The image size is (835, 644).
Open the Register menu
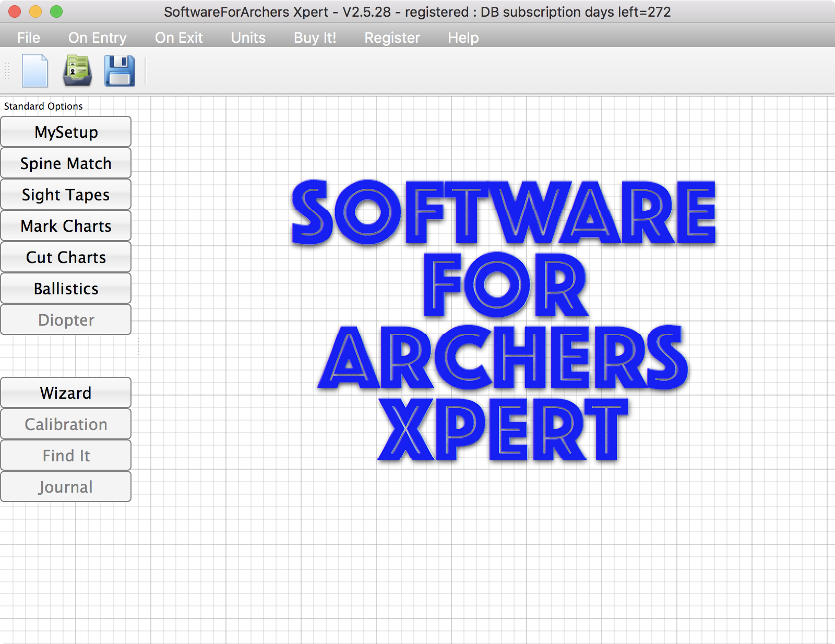pyautogui.click(x=392, y=38)
